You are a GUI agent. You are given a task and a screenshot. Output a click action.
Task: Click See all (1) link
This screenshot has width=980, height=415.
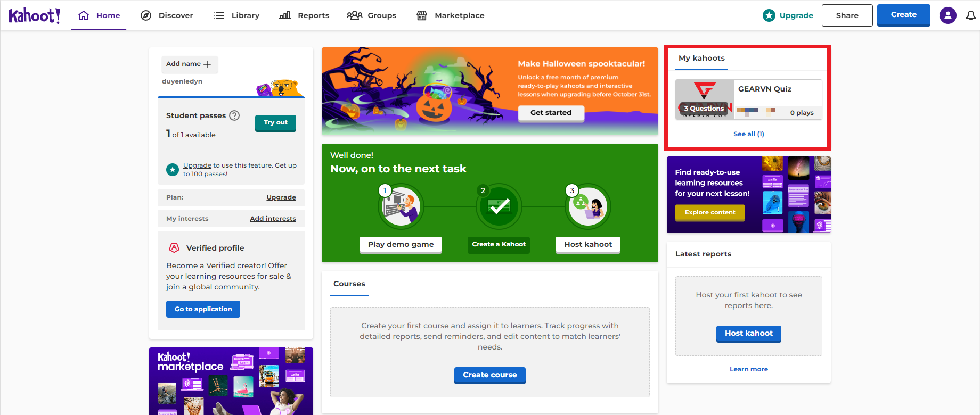point(748,134)
